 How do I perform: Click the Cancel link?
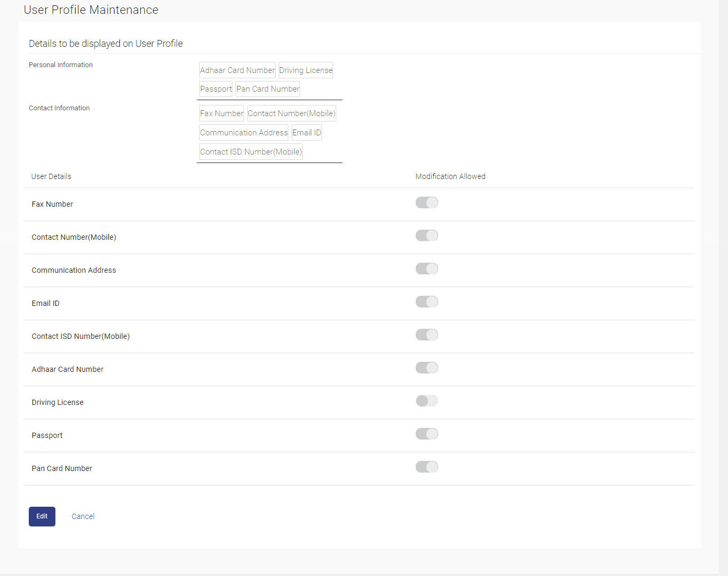point(83,516)
